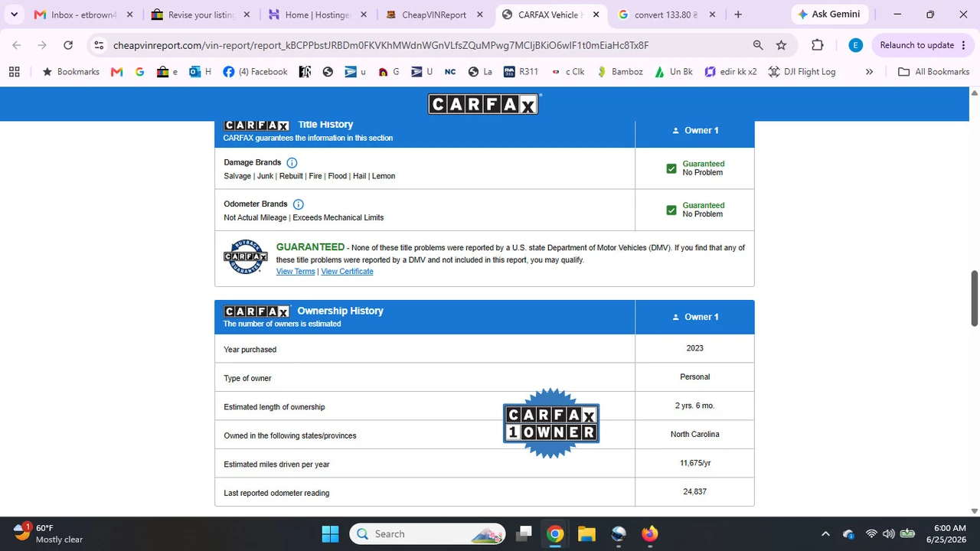Viewport: 980px width, 551px height.
Task: Open the DJI Flight Log bookmark
Action: click(x=802, y=72)
